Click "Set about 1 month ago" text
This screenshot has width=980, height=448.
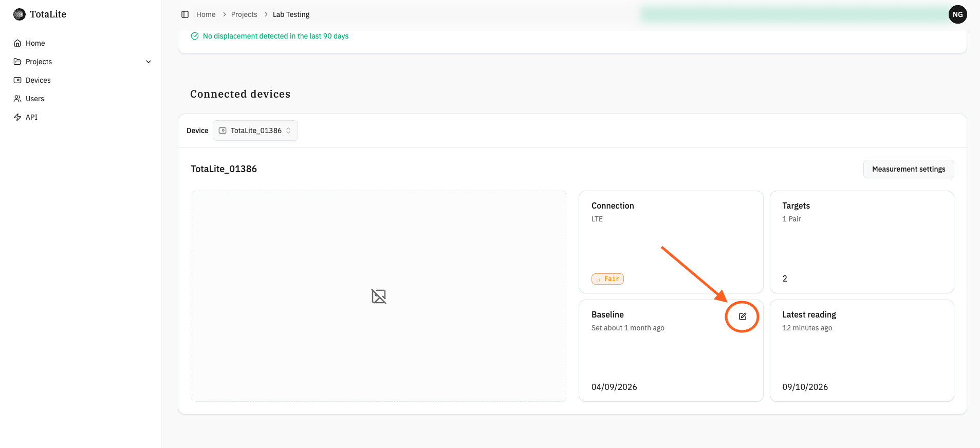[628, 328]
